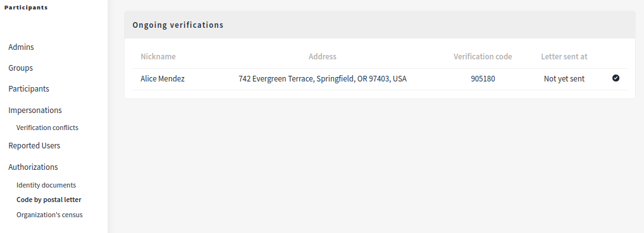
Task: Open the Groups section
Action: tap(20, 68)
